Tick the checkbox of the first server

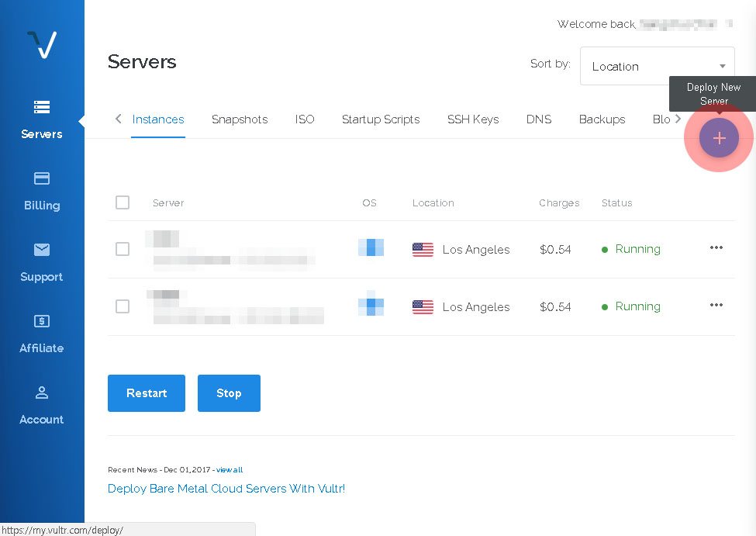123,249
